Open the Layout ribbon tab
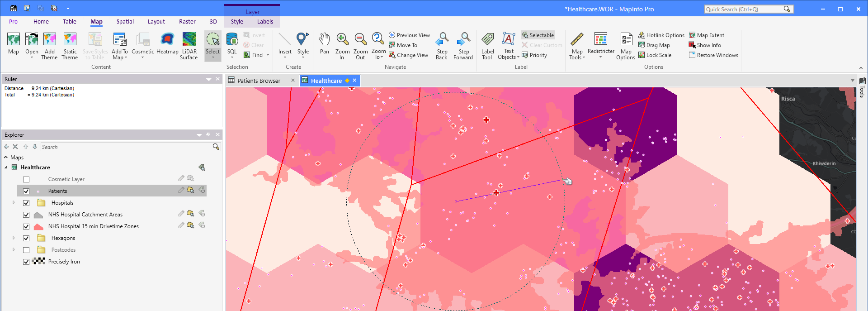Viewport: 868px width, 311px height. pos(156,22)
